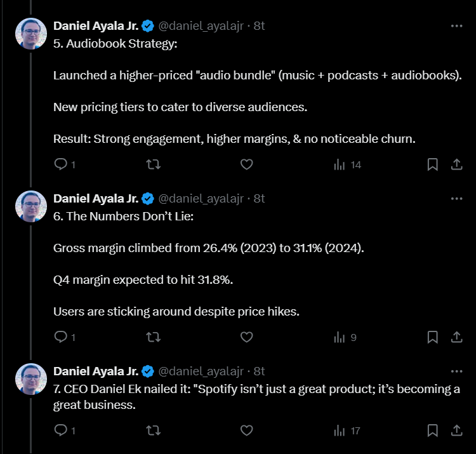The width and height of the screenshot is (476, 454).
Task: Reply to the CEO Daniel Ek tweet
Action: click(x=61, y=431)
